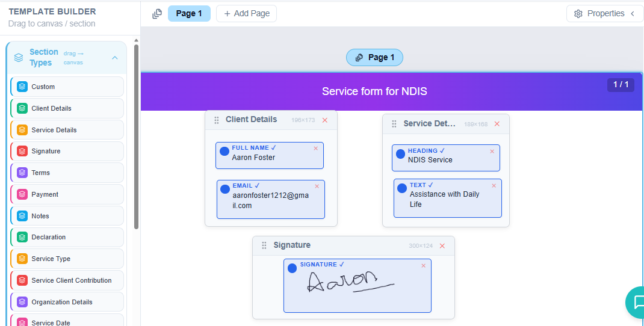Screen dimensions: 644x326
Task: Click the blue dot on Signature field
Action: pos(292,268)
